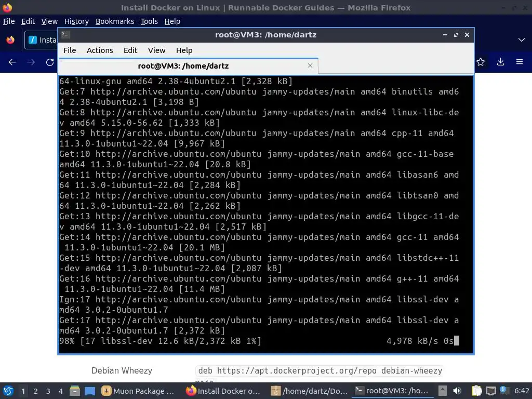Select the root@VM3: /home/dartz terminal tab
The image size is (532, 399).
point(188,66)
